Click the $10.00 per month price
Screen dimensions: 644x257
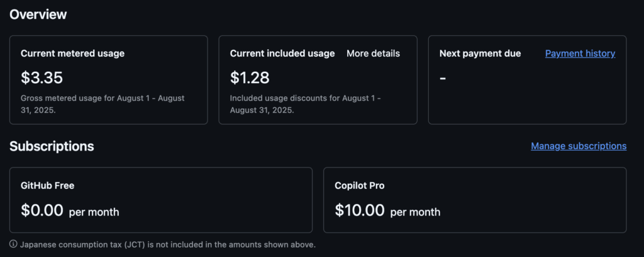[x=387, y=210]
